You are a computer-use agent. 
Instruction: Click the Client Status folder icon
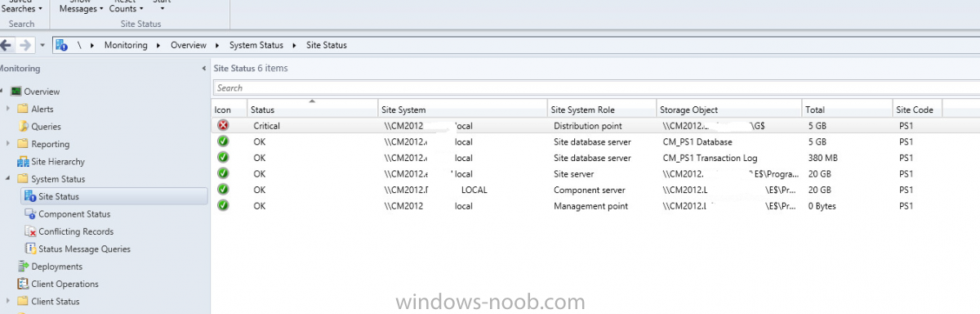click(23, 302)
